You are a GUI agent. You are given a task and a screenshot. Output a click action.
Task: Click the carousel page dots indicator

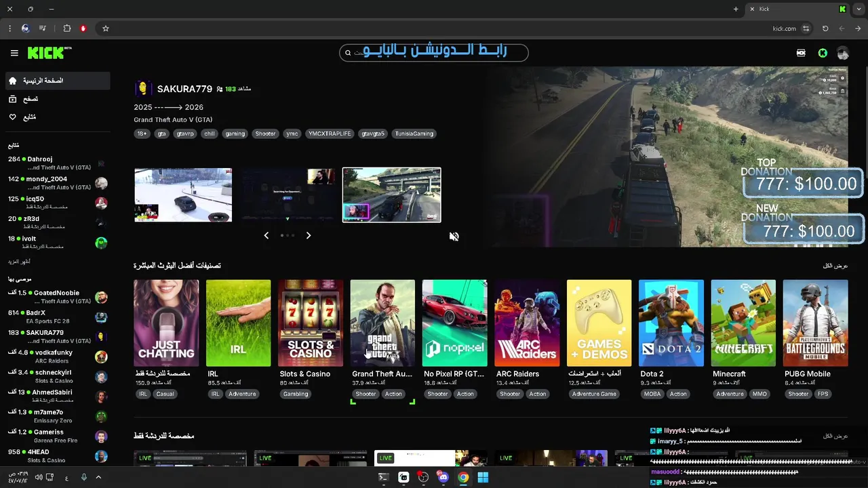(x=288, y=235)
